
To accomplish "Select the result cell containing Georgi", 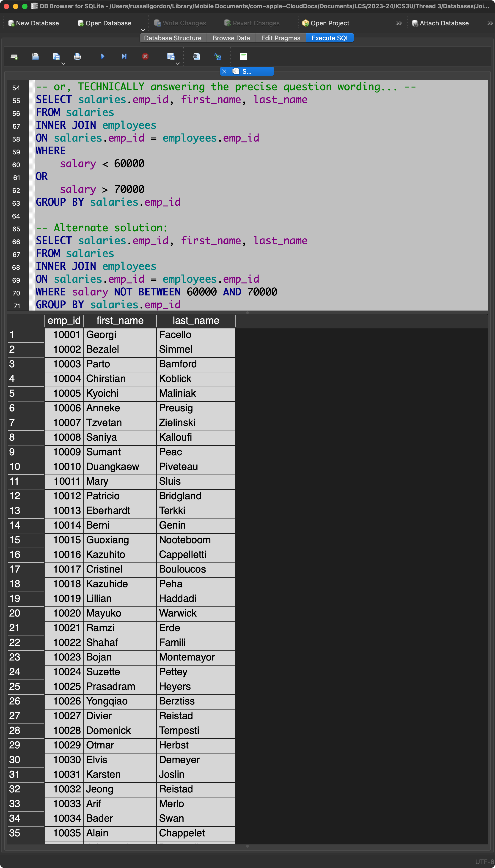I will point(120,335).
